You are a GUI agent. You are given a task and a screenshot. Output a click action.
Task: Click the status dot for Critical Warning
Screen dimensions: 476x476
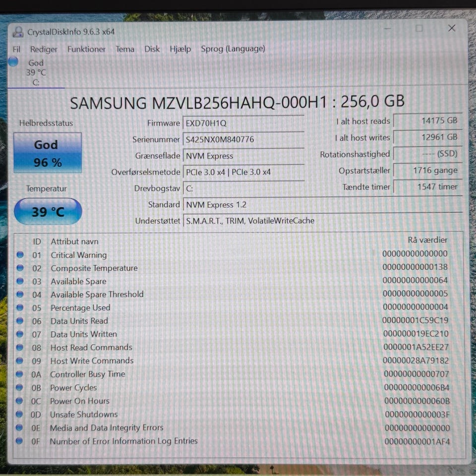coord(20,255)
